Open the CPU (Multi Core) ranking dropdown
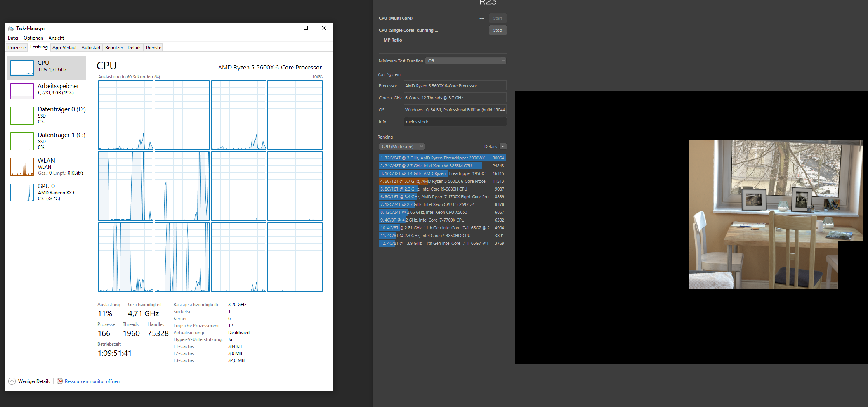This screenshot has height=407, width=868. tap(402, 147)
